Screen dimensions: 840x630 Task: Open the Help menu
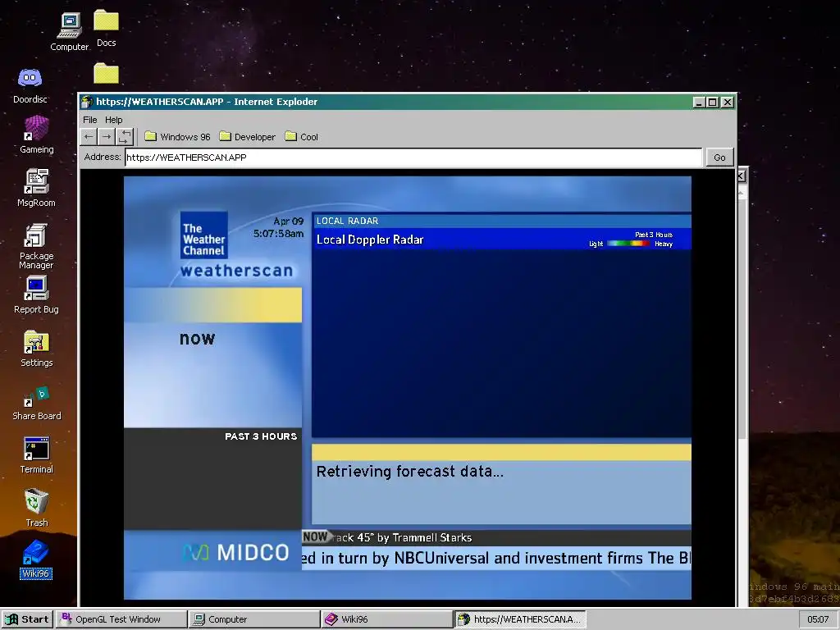pos(113,120)
